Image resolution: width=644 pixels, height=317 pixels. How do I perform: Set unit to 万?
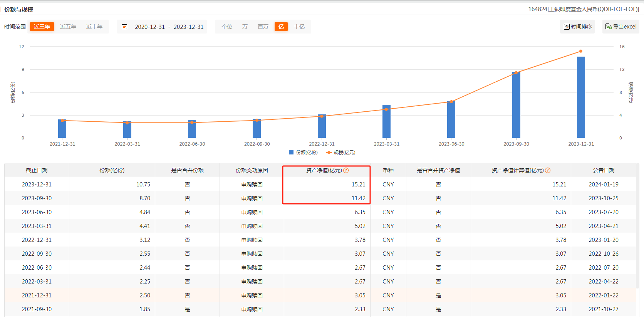[x=245, y=27]
